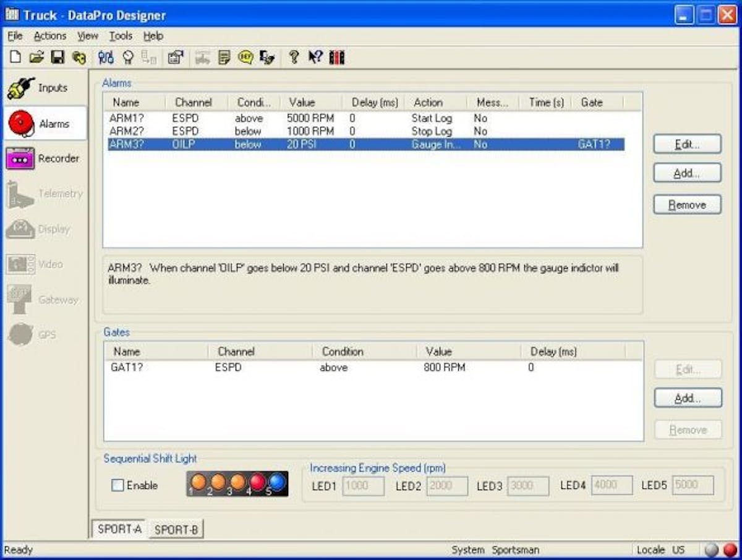Click the Save floppy disk icon
The width and height of the screenshot is (742, 560).
(x=58, y=57)
